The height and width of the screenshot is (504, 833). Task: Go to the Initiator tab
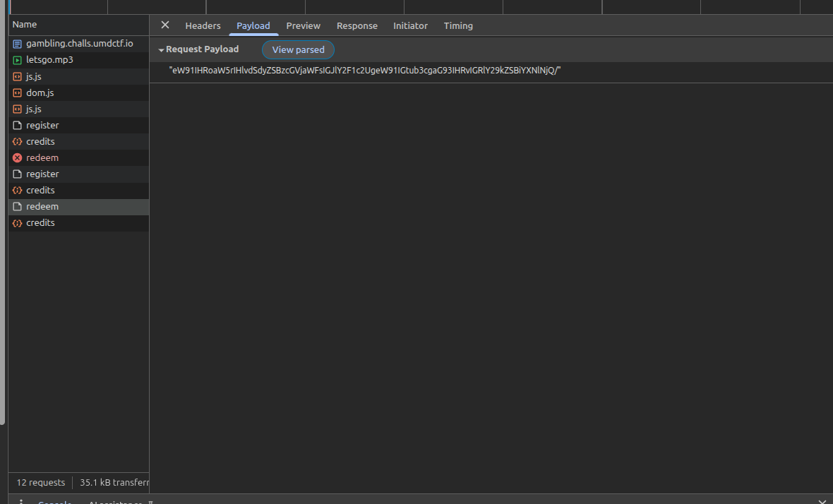pyautogui.click(x=410, y=25)
